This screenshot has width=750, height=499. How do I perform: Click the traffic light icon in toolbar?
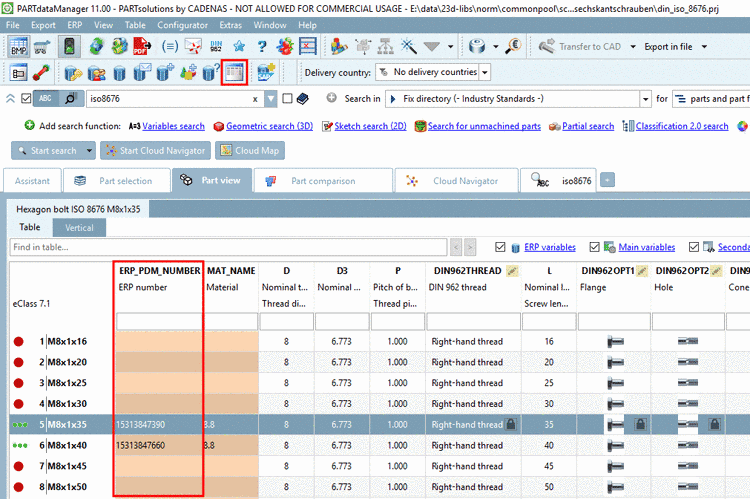click(x=69, y=46)
